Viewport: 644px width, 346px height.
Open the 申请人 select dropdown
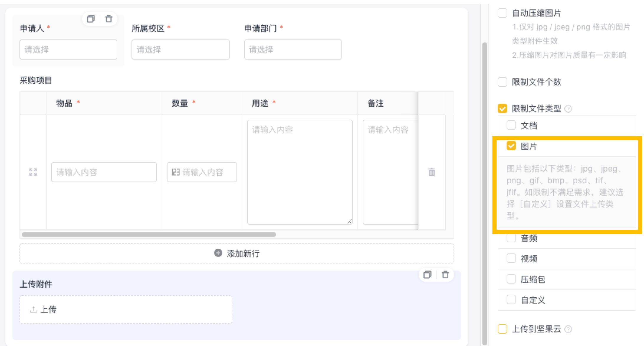coord(68,50)
